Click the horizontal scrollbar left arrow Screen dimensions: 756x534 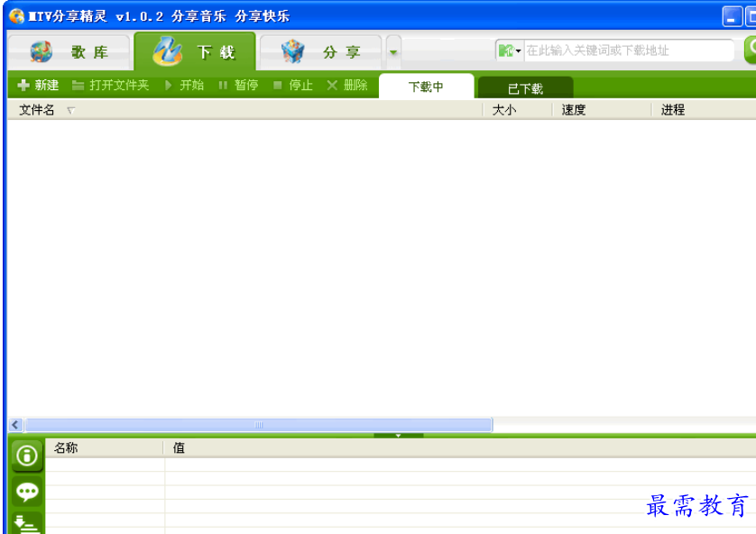tap(15, 425)
